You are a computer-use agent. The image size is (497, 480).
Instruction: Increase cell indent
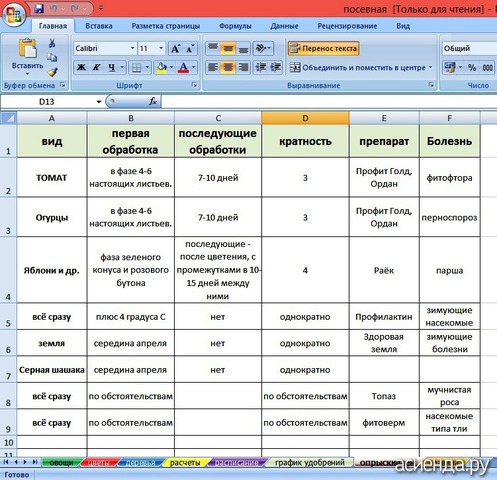(x=275, y=68)
